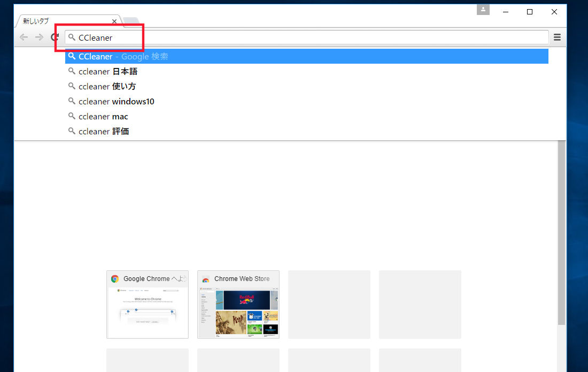Viewport: 588px width, 372px height.
Task: Go back with the back arrow
Action: 24,37
